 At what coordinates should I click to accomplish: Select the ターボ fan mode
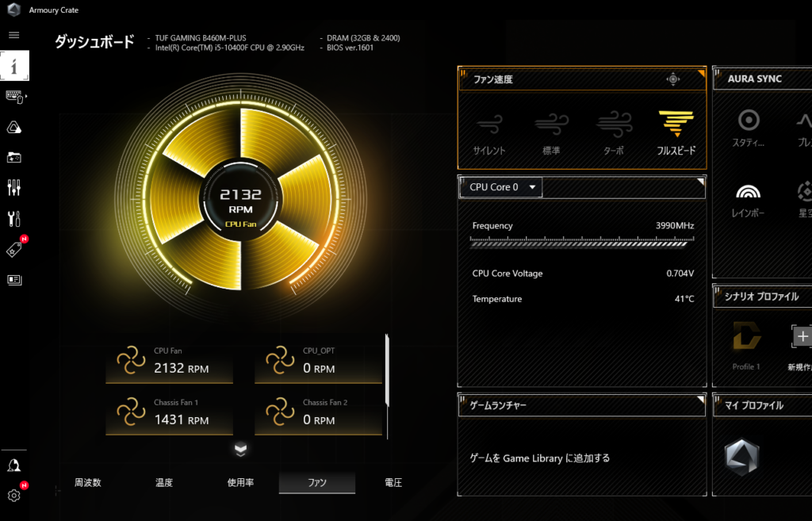click(614, 133)
